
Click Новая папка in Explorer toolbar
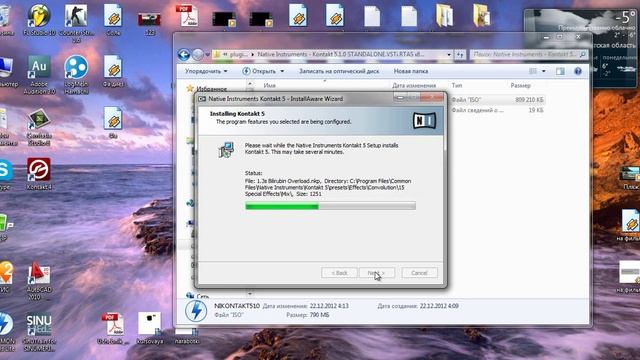[x=411, y=71]
